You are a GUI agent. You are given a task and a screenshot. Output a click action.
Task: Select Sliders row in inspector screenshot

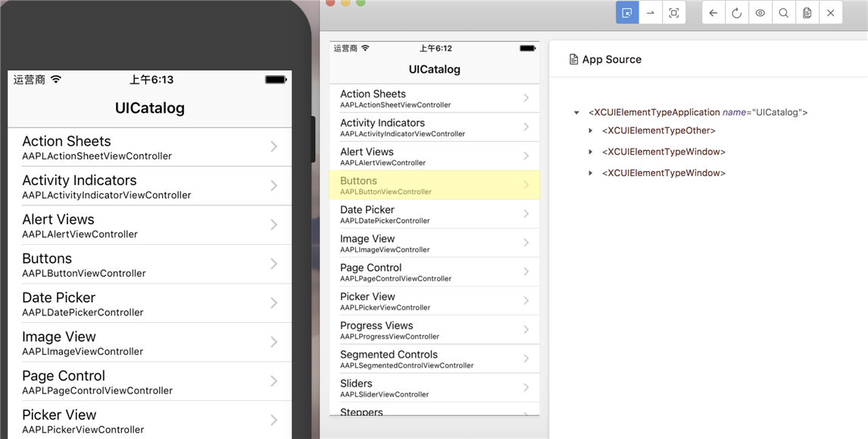tap(435, 387)
